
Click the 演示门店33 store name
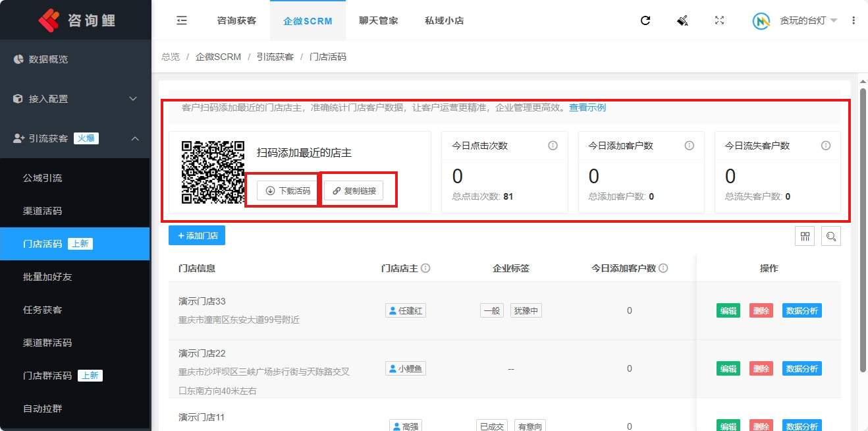pos(202,301)
